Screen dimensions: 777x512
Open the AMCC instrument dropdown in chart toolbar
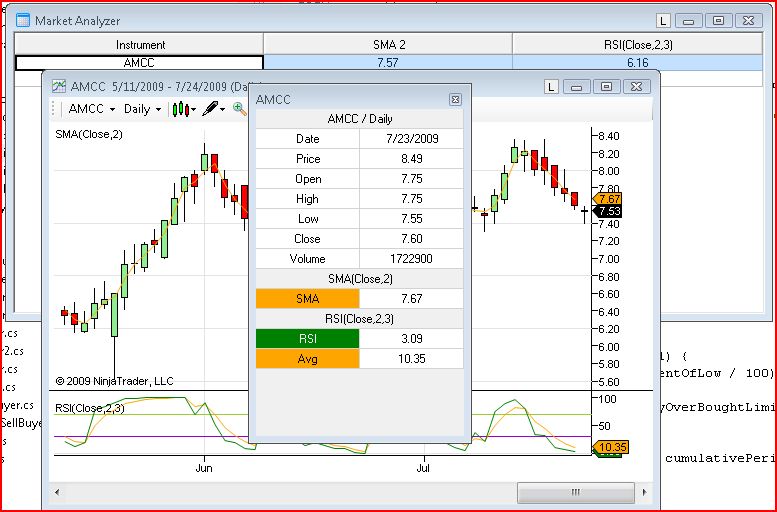(92, 109)
